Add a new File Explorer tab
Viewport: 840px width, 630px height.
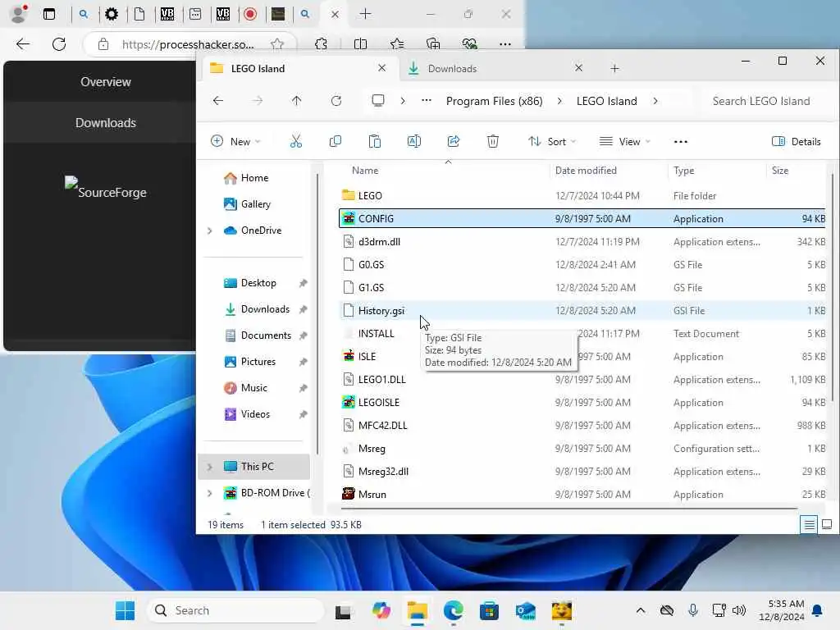[x=614, y=69]
